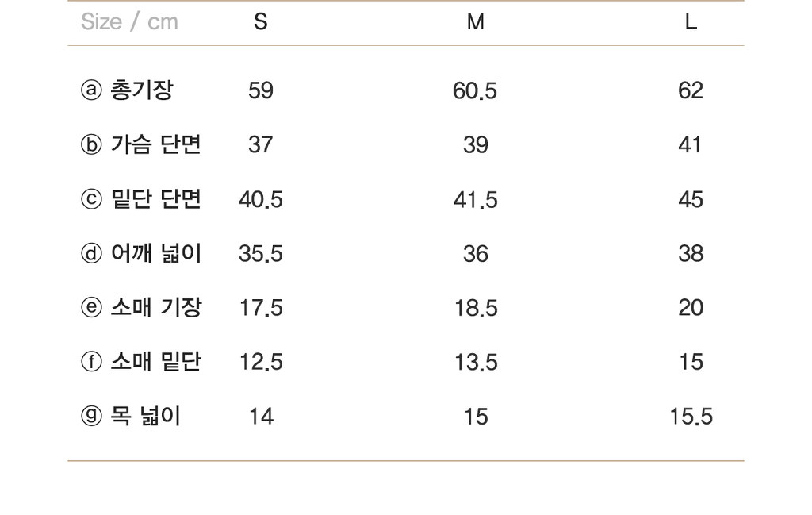Screen dimensions: 812x515
Task: Select the M size column header
Action: tap(476, 21)
